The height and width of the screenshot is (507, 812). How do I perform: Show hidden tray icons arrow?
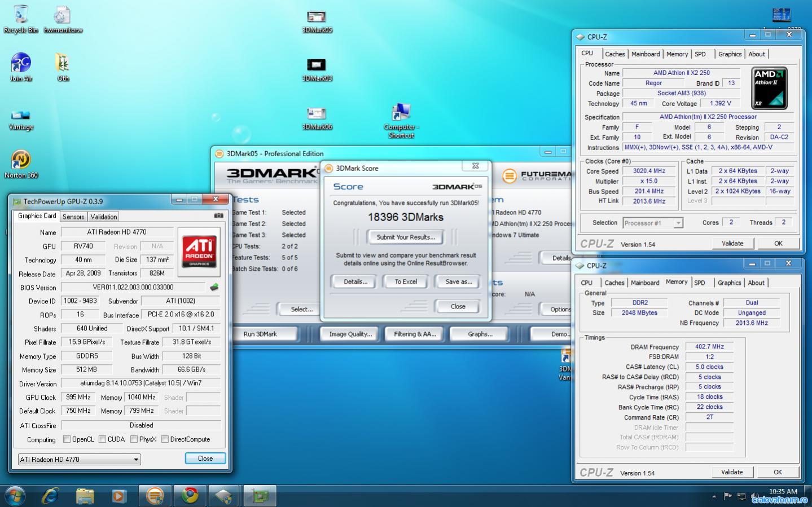pyautogui.click(x=714, y=497)
